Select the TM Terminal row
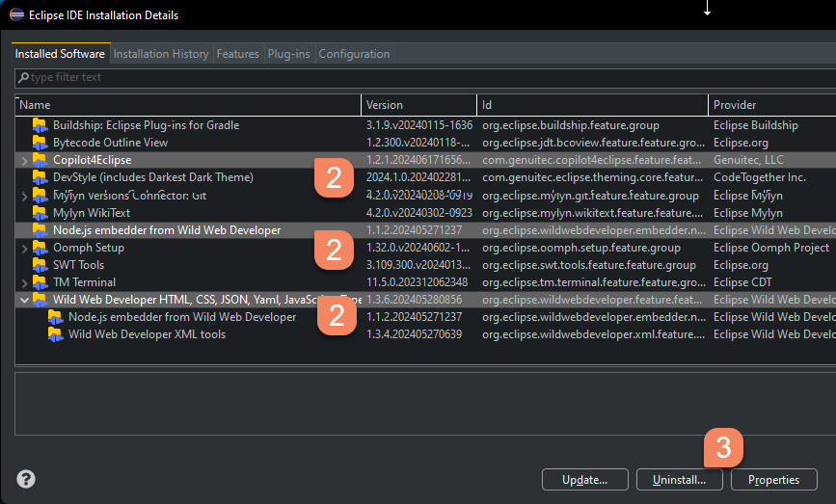This screenshot has width=836, height=504. coord(425,282)
